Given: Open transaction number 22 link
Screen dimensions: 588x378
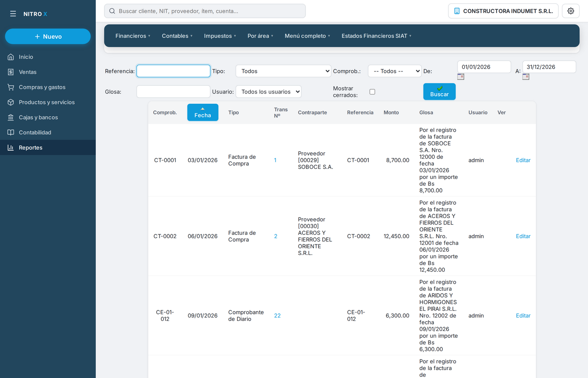Looking at the screenshot, I should (x=277, y=315).
